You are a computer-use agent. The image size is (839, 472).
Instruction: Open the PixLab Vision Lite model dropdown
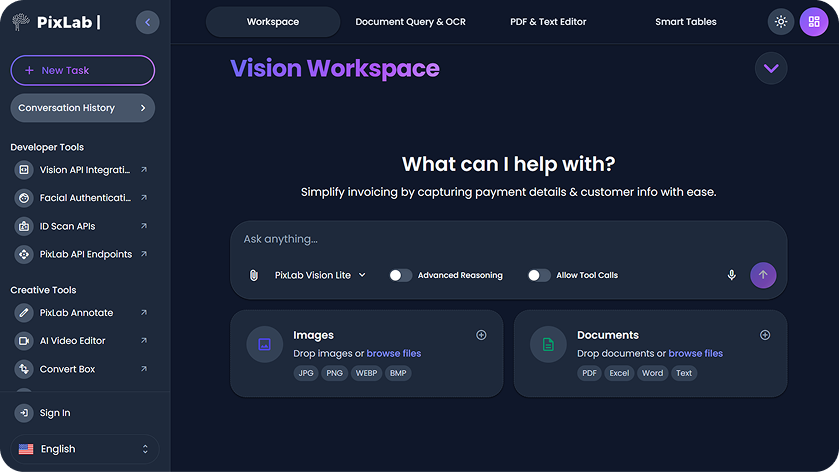pos(320,275)
